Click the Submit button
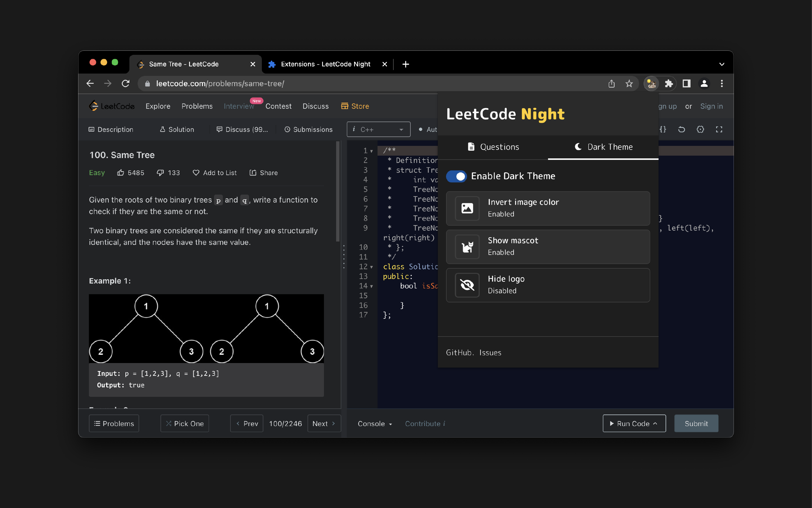 696,423
